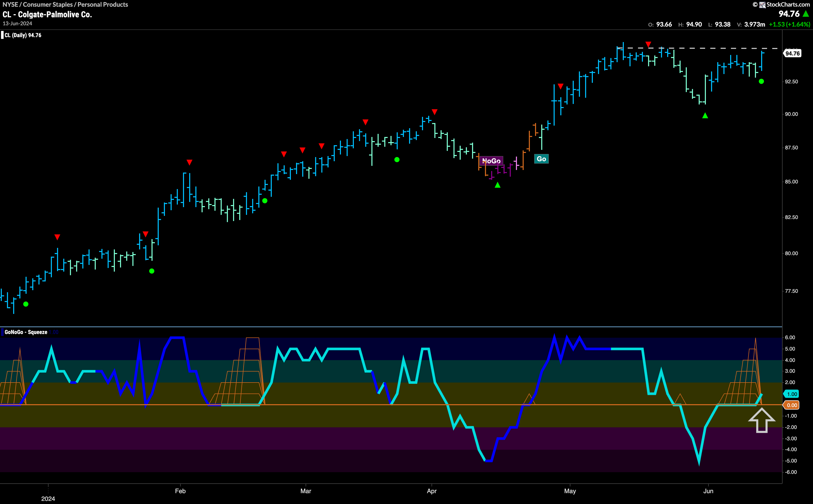Click the orange 0.00 zero-line tag

(x=791, y=405)
